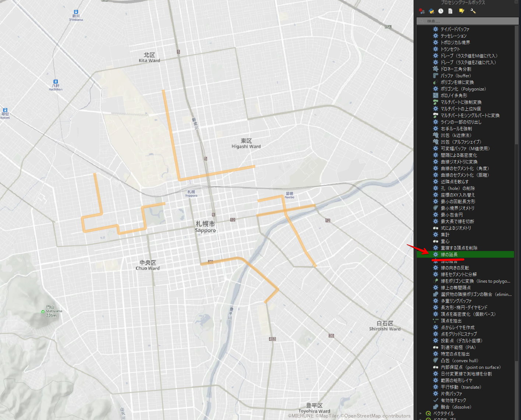Select 選択物の隣接ポリゴンの融合 (eliminate) icon

click(436, 294)
